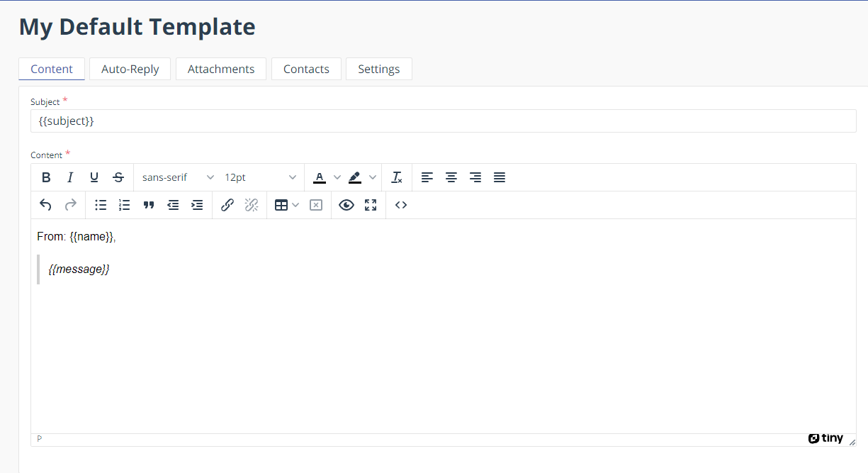Screen dimensions: 868x473
Task: Open the insert link tool
Action: coord(227,205)
